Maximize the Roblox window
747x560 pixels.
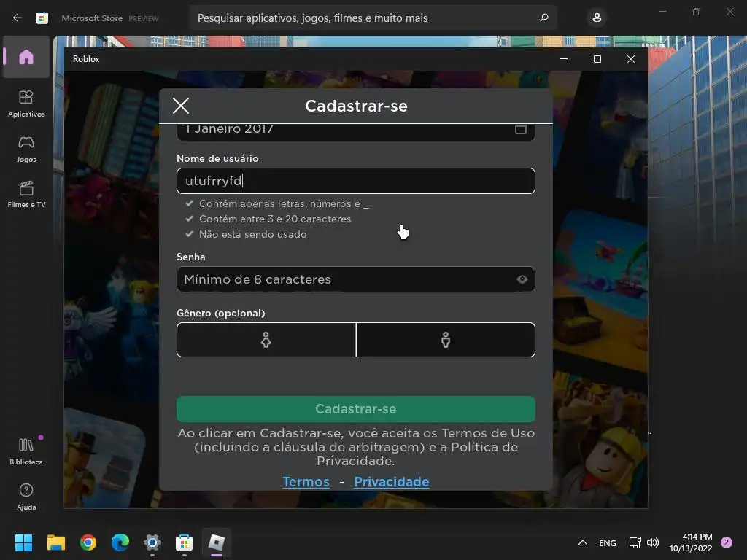pyautogui.click(x=597, y=59)
